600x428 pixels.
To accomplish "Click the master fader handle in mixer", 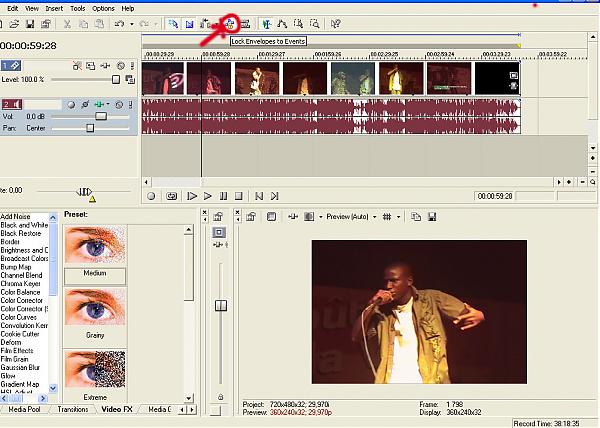I will point(221,305).
